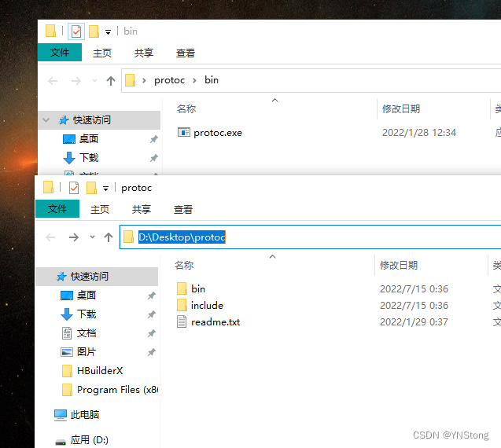Click bin breadcrumb in bin window address bar
The image size is (501, 448).
(x=212, y=80)
